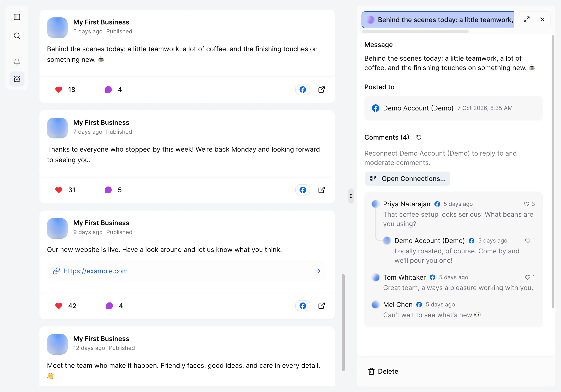Click avatar of the 12 days ago post
Viewport: 561px width, 392px height.
coord(57,344)
